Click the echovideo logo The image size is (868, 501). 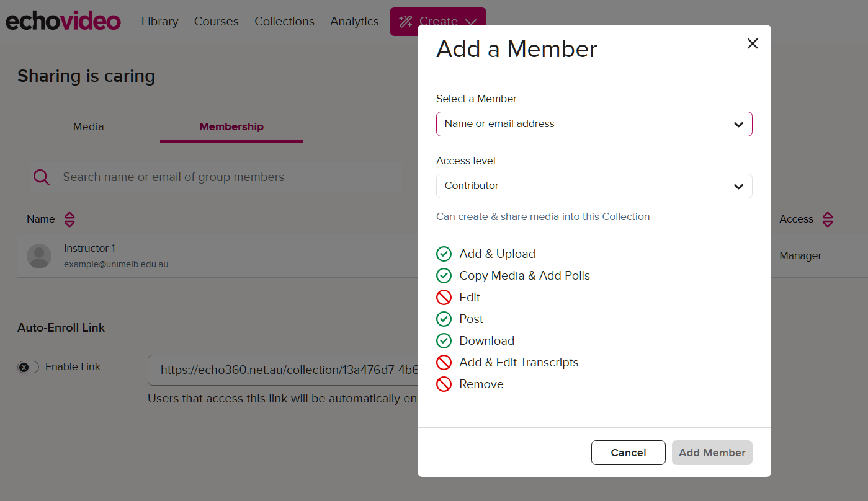63,21
